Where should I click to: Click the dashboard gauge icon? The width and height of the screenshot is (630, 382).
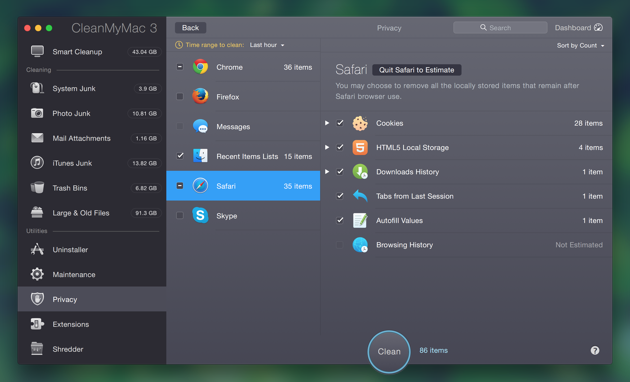pyautogui.click(x=598, y=27)
